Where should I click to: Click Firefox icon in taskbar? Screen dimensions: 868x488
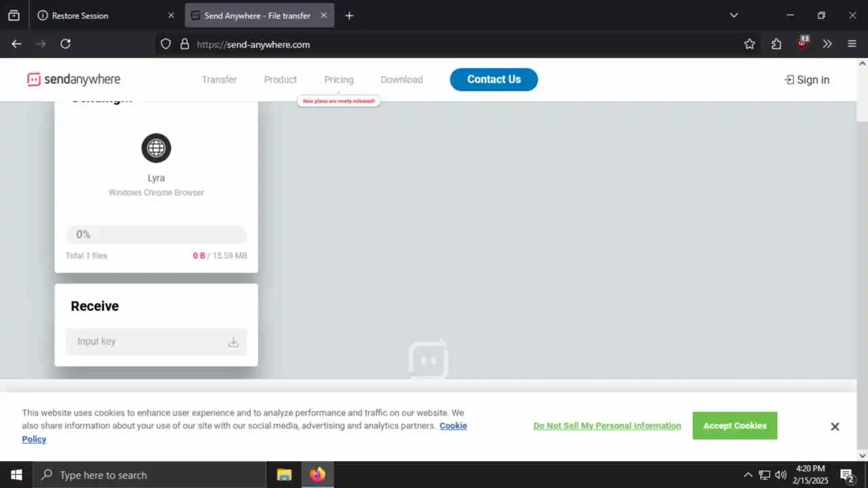(317, 475)
